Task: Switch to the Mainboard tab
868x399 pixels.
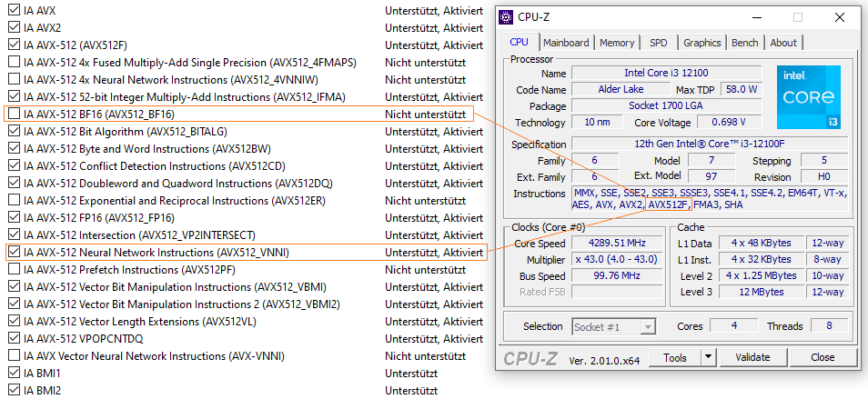Action: tap(566, 43)
